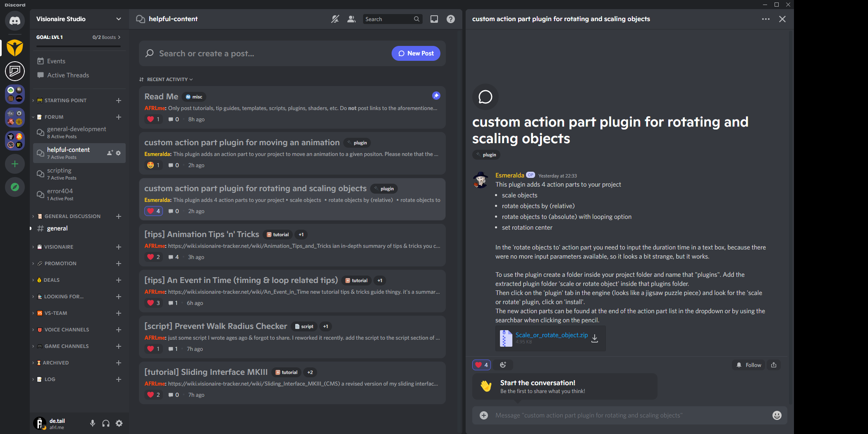
Task: Select the Visionaire Studio server icon
Action: point(15,48)
